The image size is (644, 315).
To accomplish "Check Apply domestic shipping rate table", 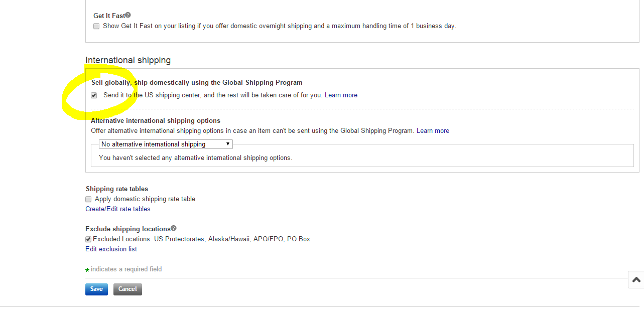I will (88, 199).
